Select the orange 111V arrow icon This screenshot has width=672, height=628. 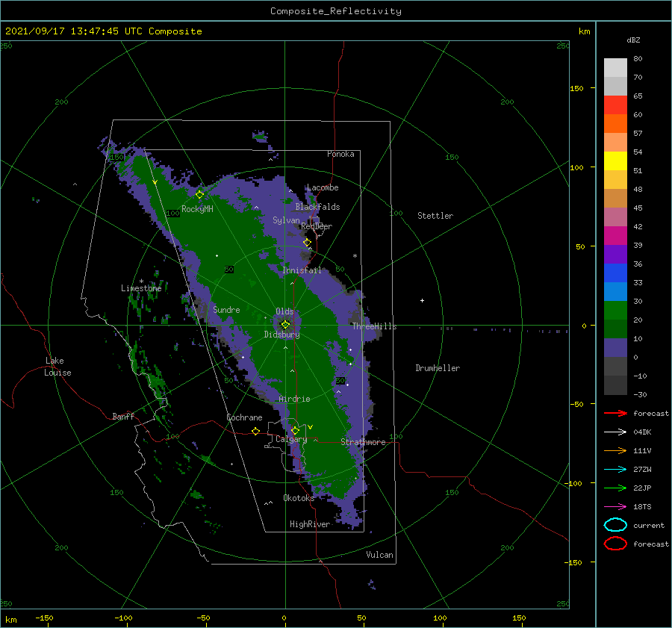coord(615,450)
